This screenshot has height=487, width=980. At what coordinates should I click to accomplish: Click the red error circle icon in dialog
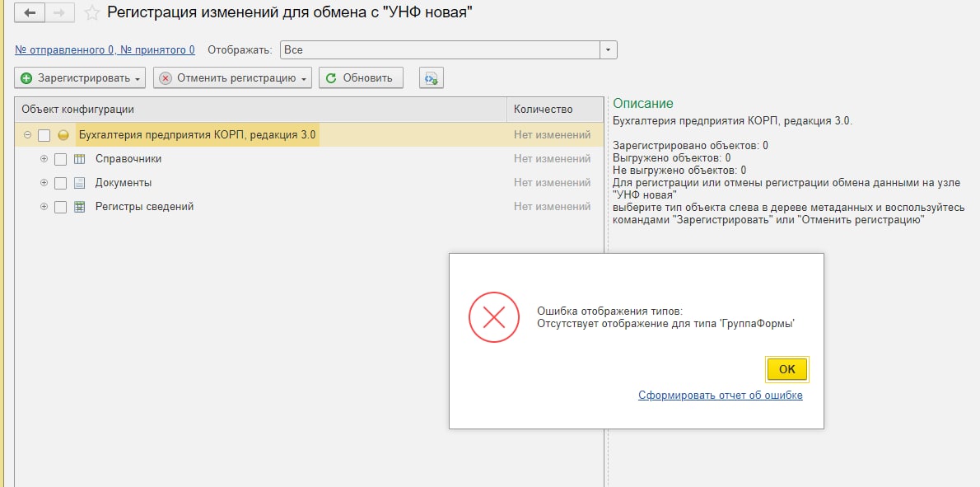point(494,317)
